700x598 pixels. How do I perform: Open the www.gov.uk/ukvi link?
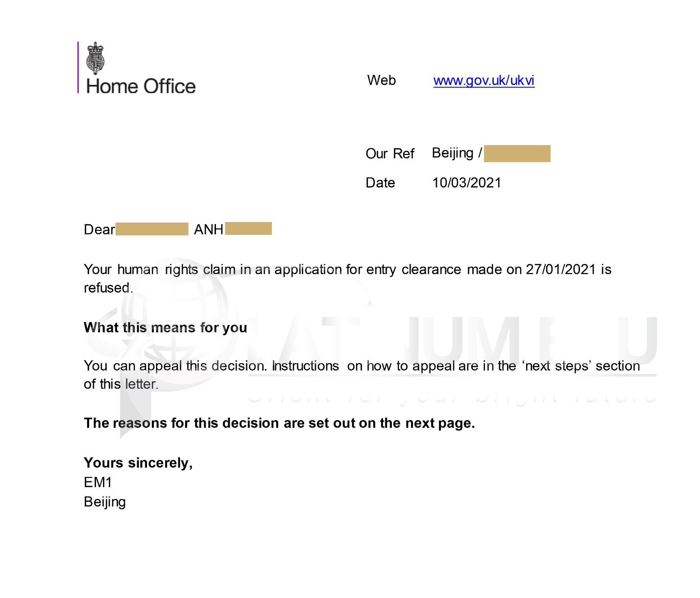pos(483,80)
